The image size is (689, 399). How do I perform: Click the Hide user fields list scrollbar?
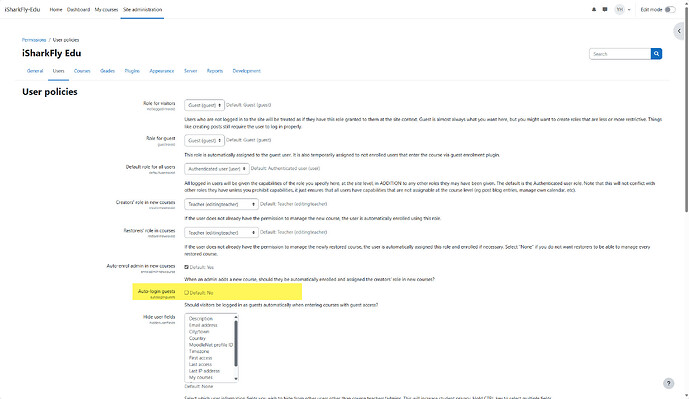click(x=236, y=343)
